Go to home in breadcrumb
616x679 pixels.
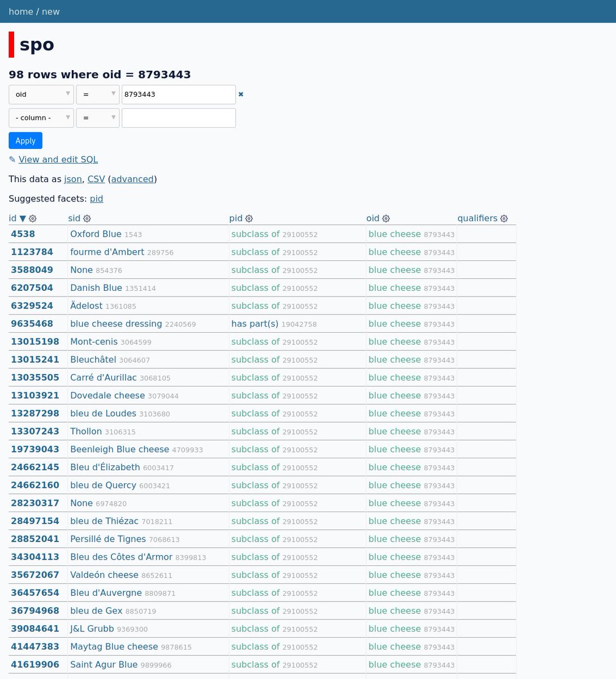[x=20, y=11]
